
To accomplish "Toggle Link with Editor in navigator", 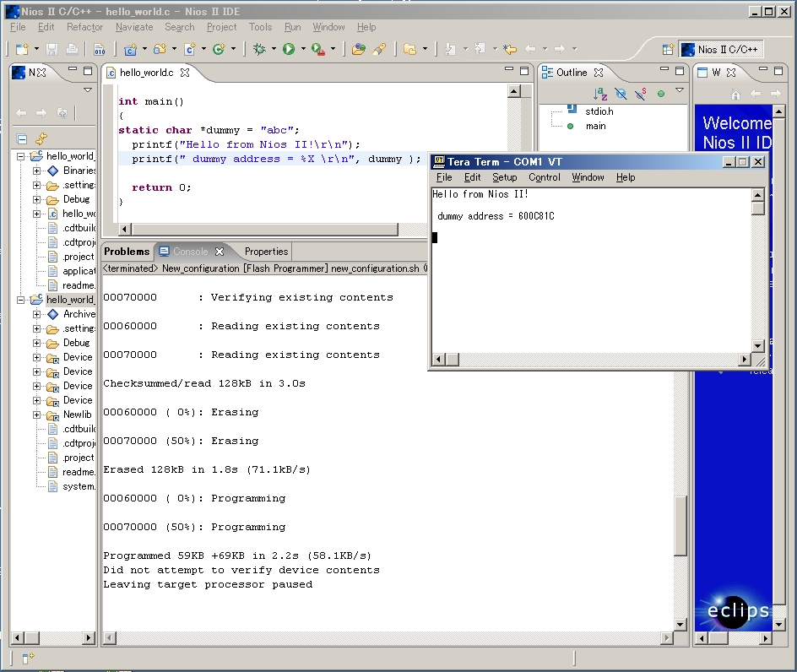I will pos(41,139).
